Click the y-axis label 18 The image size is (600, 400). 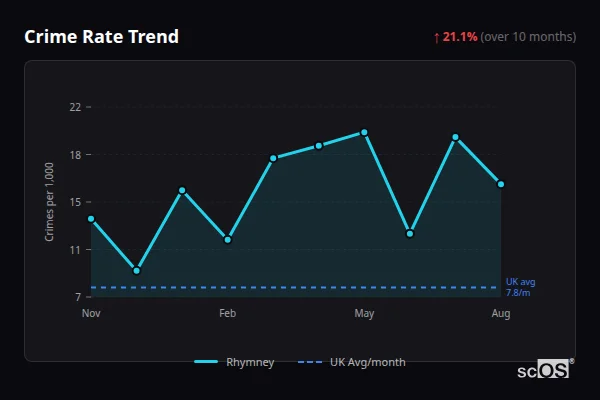tap(75, 155)
